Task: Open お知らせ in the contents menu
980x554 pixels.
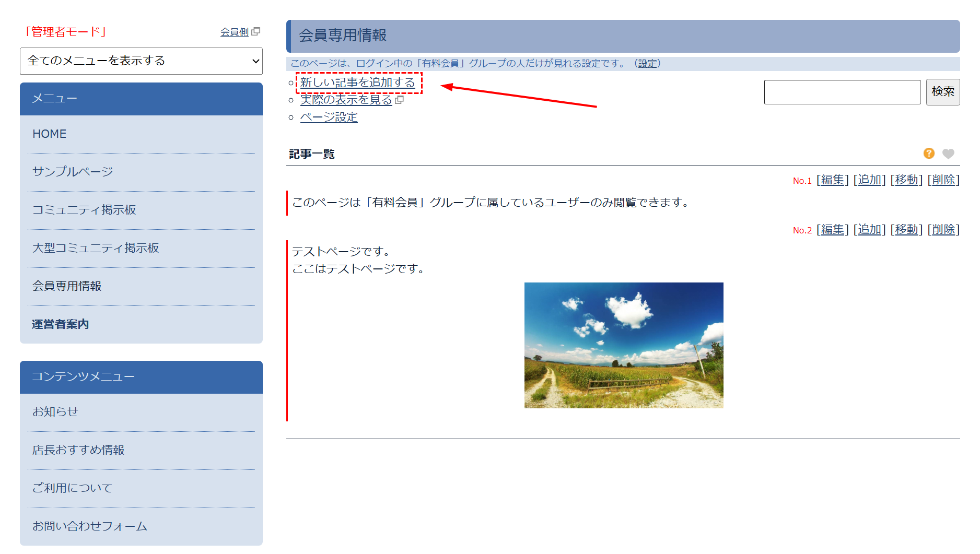Action: tap(55, 412)
